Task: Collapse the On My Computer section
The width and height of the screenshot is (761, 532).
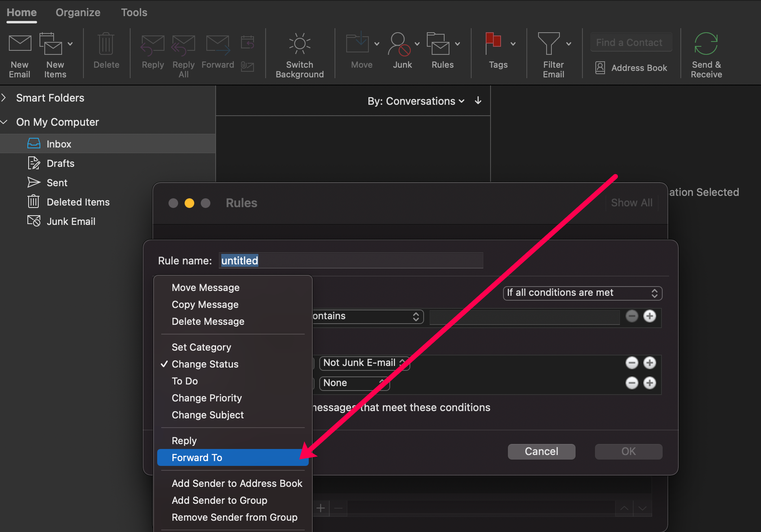Action: pyautogui.click(x=4, y=122)
